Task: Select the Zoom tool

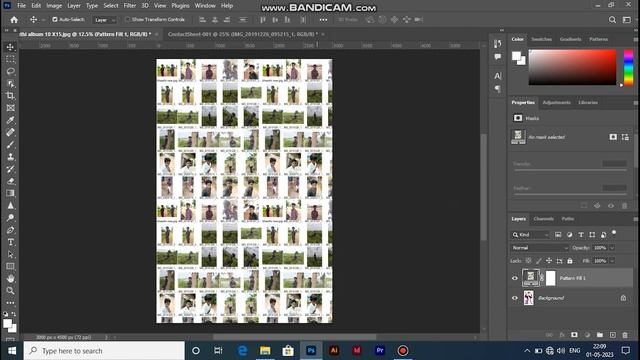Action: pos(11,291)
